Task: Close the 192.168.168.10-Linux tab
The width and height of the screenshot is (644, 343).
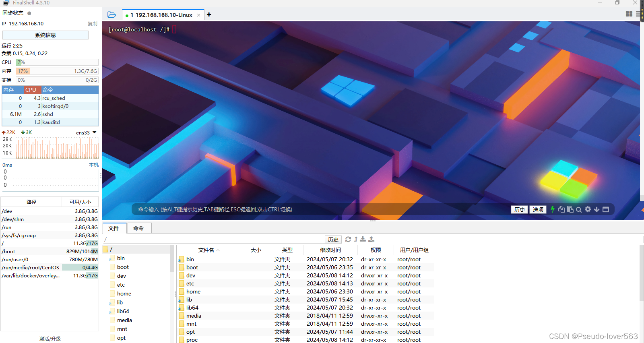Action: tap(198, 15)
